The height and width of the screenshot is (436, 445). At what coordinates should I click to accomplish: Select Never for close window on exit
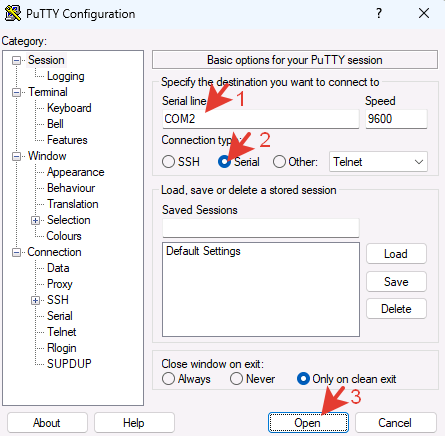[236, 379]
